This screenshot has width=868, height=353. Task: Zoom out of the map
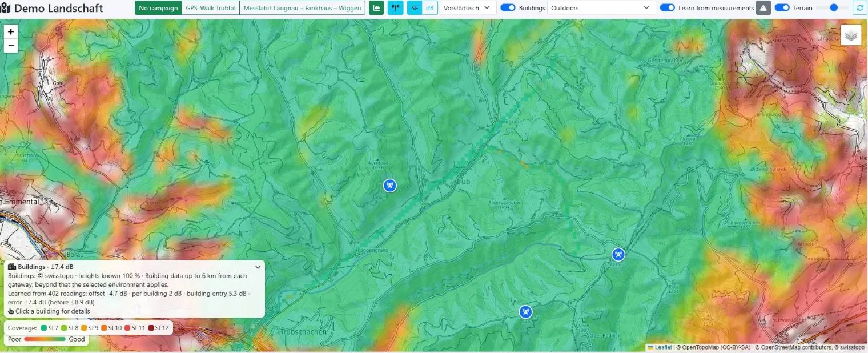point(11,46)
